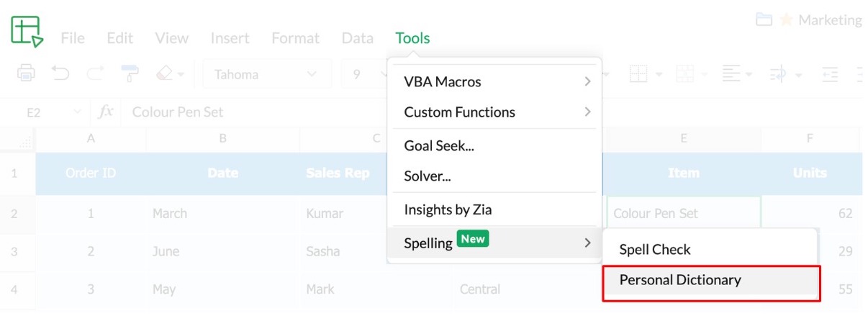Click the redo arrow icon
Image resolution: width=868 pixels, height=316 pixels.
tap(95, 73)
